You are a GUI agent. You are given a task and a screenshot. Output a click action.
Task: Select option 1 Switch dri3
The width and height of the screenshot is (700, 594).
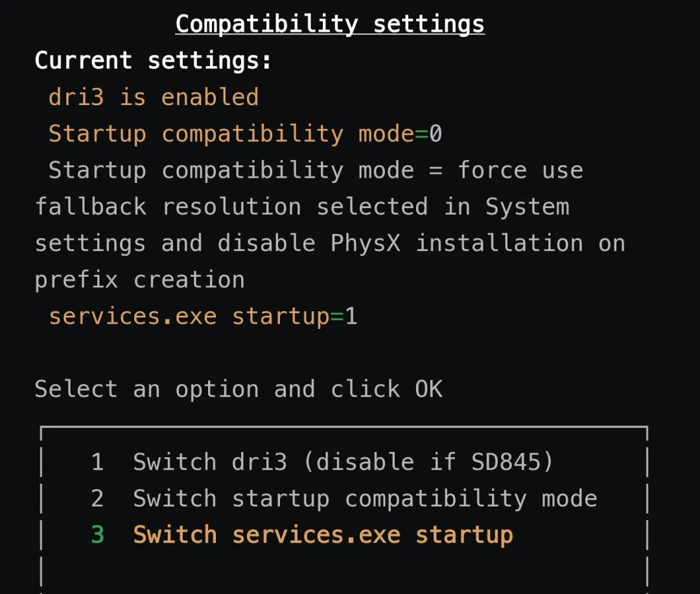tap(344, 462)
